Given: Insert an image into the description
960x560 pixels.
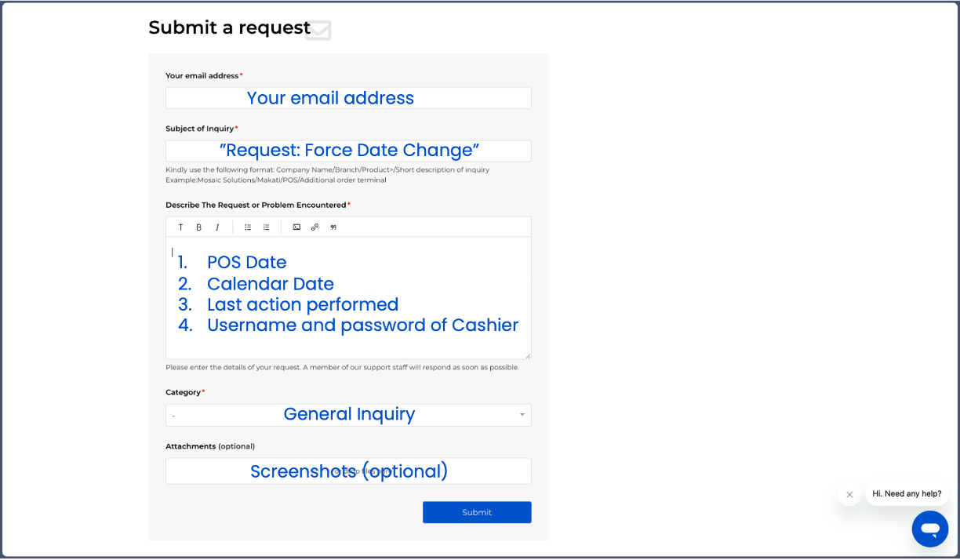Looking at the screenshot, I should 296,227.
